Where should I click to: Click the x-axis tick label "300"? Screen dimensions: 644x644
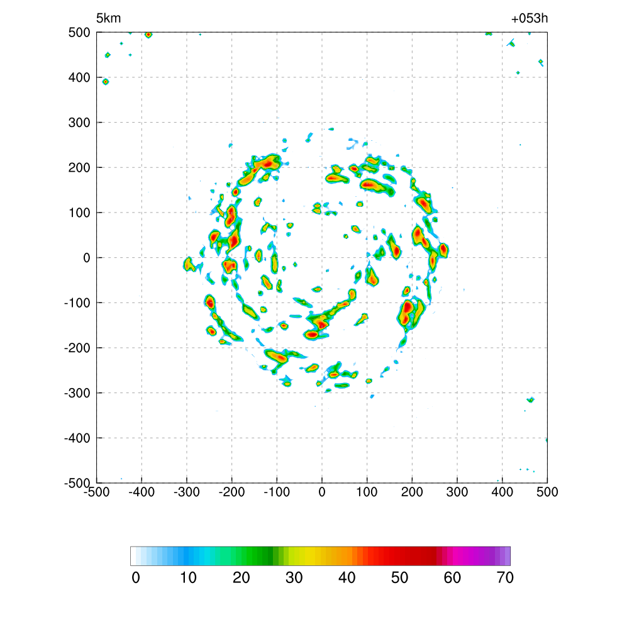point(457,492)
